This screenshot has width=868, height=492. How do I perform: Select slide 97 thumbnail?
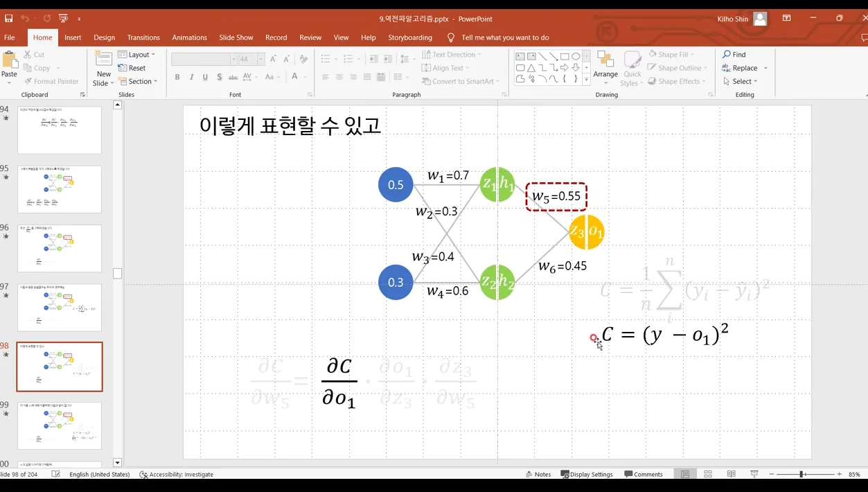[x=60, y=307]
